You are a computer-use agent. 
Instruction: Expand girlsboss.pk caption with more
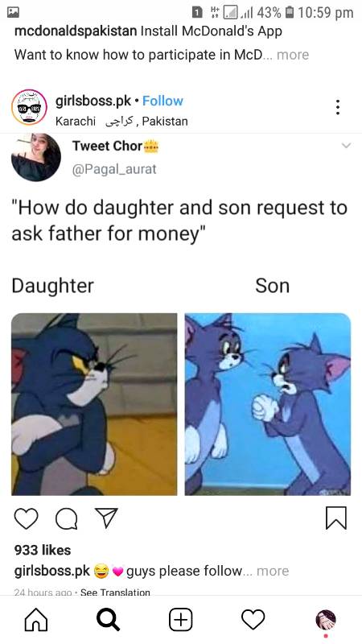click(x=273, y=571)
